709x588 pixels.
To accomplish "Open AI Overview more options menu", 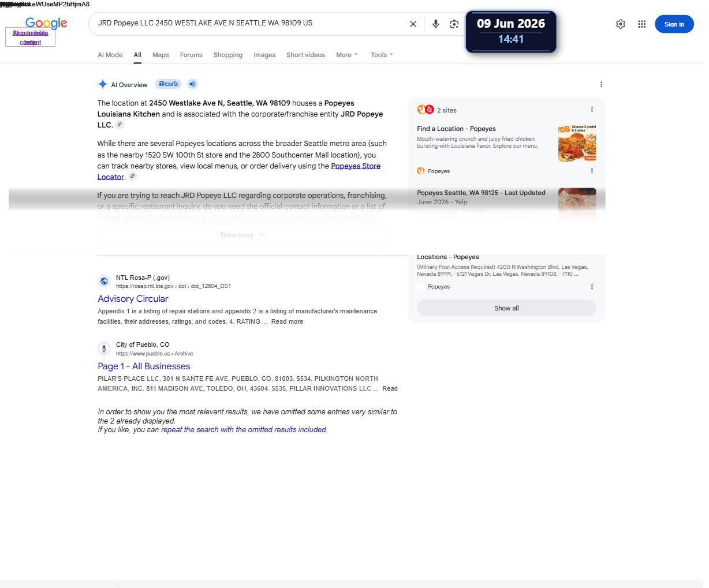I will click(x=601, y=84).
